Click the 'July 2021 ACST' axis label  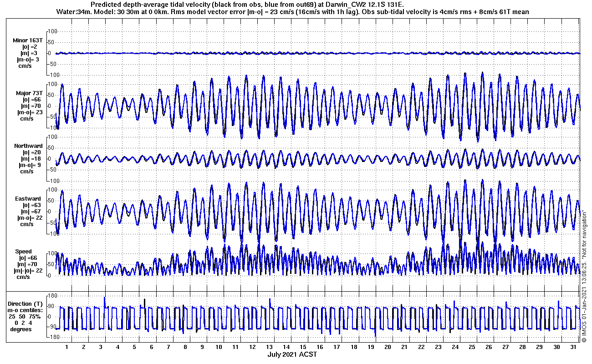(x=292, y=354)
